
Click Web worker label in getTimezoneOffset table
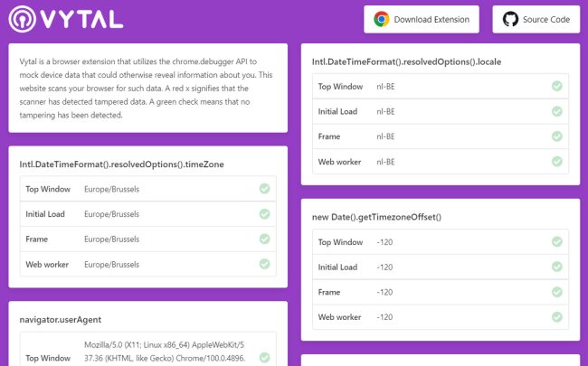point(340,317)
